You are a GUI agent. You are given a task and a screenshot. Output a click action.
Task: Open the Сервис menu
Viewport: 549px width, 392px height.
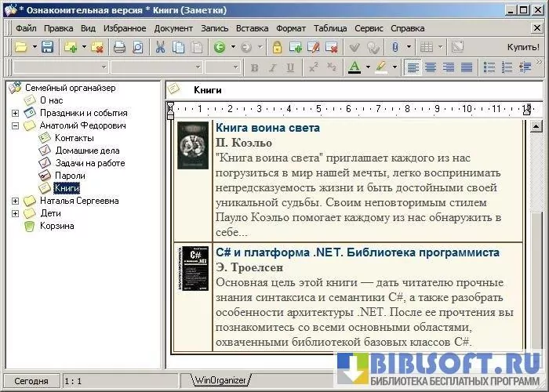pos(369,28)
